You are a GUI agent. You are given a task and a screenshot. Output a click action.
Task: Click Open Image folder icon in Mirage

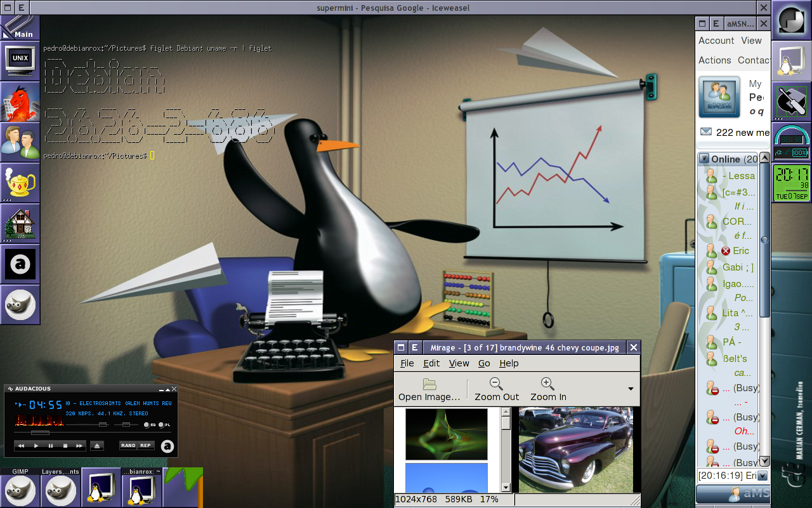pos(429,384)
